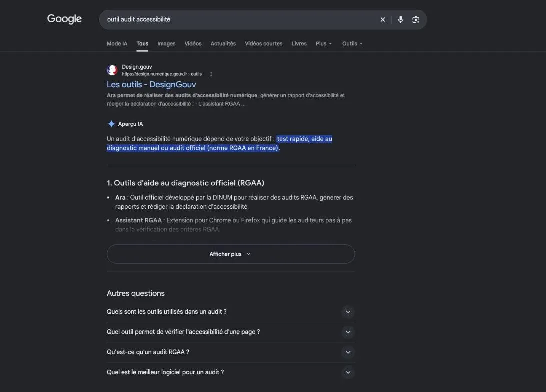Open the Livres tab
Viewport: 546px width, 392px height.
click(x=299, y=44)
